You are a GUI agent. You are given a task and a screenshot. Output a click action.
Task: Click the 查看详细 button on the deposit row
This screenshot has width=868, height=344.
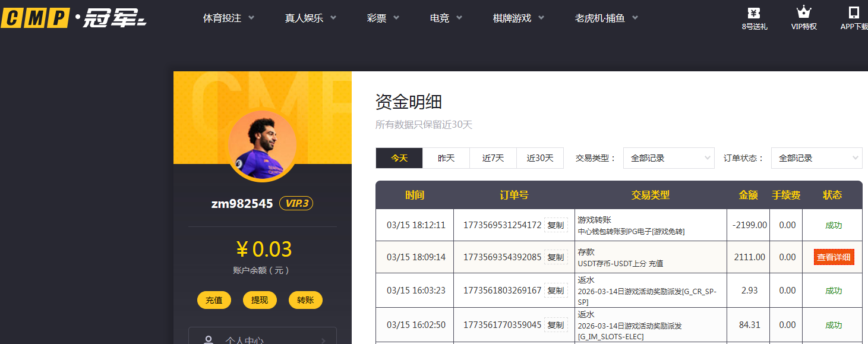tap(833, 257)
